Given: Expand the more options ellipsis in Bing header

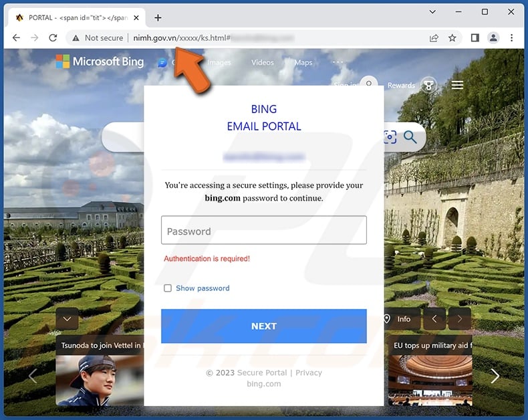Looking at the screenshot, I should click(338, 62).
